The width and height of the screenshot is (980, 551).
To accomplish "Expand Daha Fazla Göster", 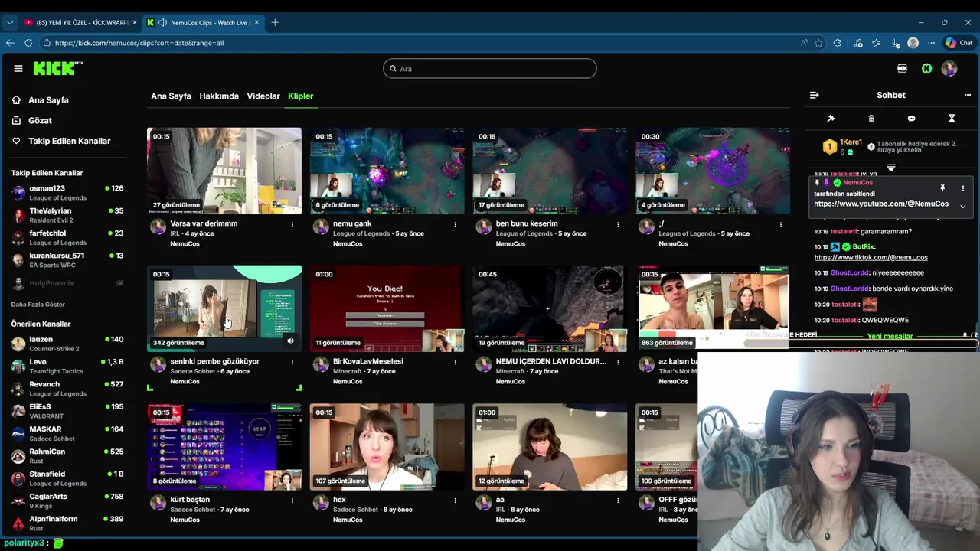I will (38, 305).
